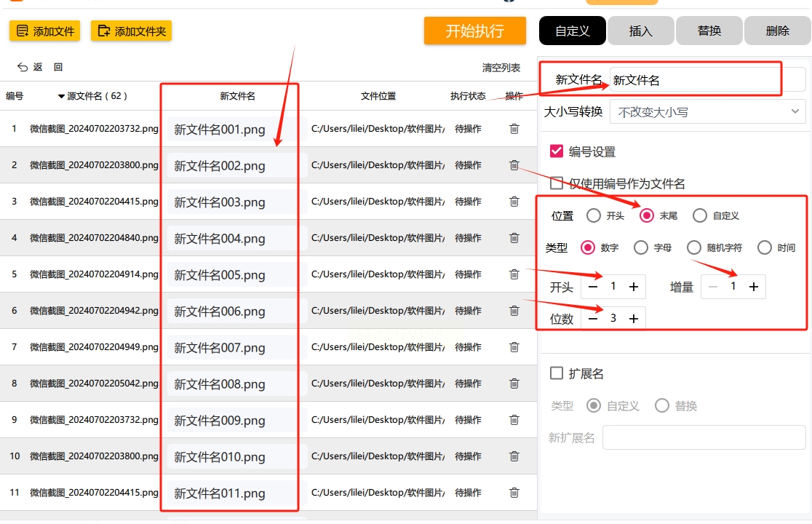Click trash icon on row 10
This screenshot has width=812, height=524.
tap(514, 456)
